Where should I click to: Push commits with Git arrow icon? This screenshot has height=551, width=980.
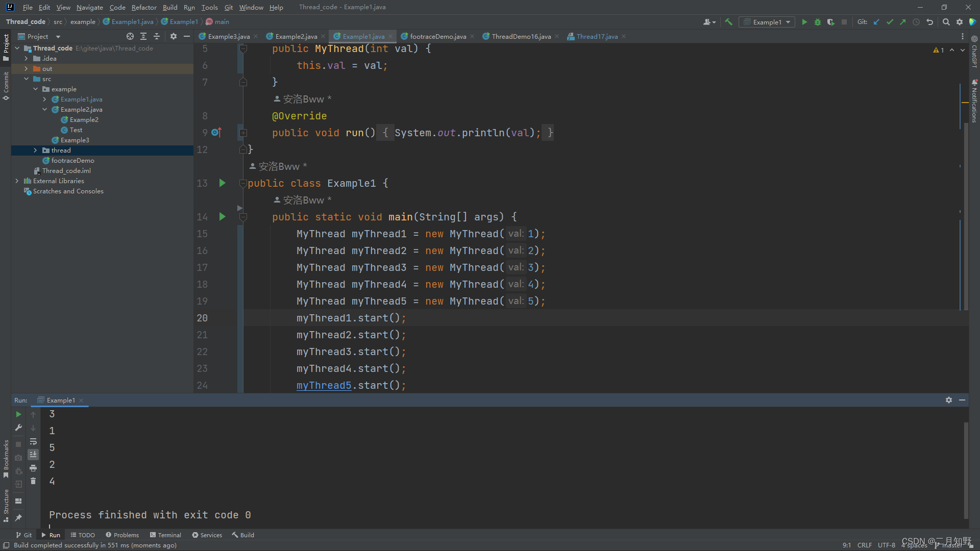[903, 22]
